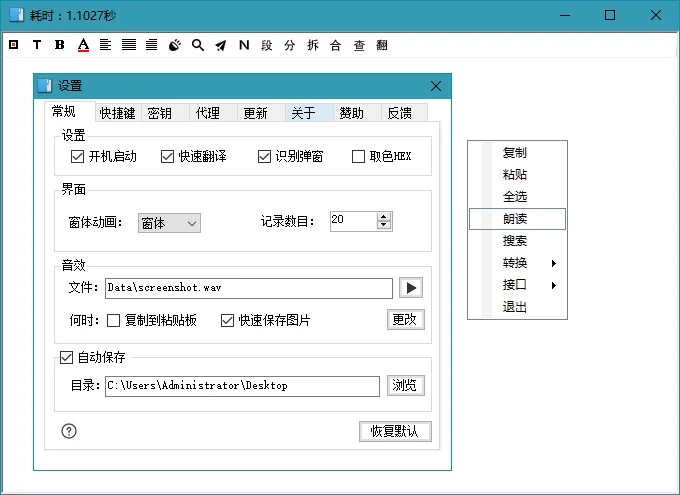
Task: Click the app icon in main title bar
Action: click(x=17, y=15)
